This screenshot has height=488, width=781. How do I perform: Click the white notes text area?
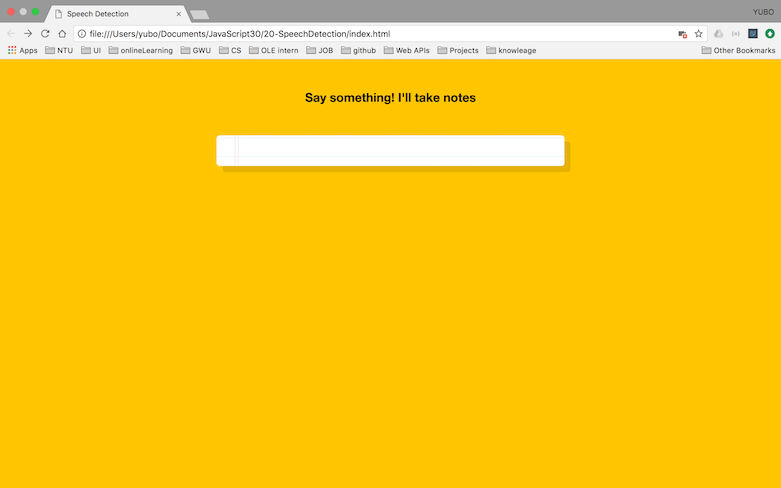(x=390, y=150)
